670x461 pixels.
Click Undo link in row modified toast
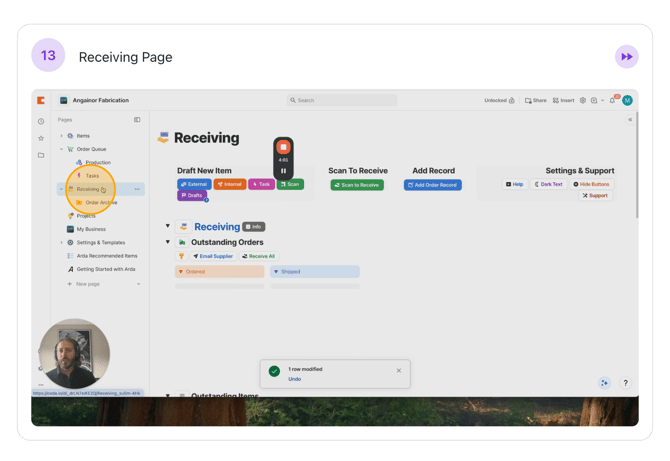295,379
